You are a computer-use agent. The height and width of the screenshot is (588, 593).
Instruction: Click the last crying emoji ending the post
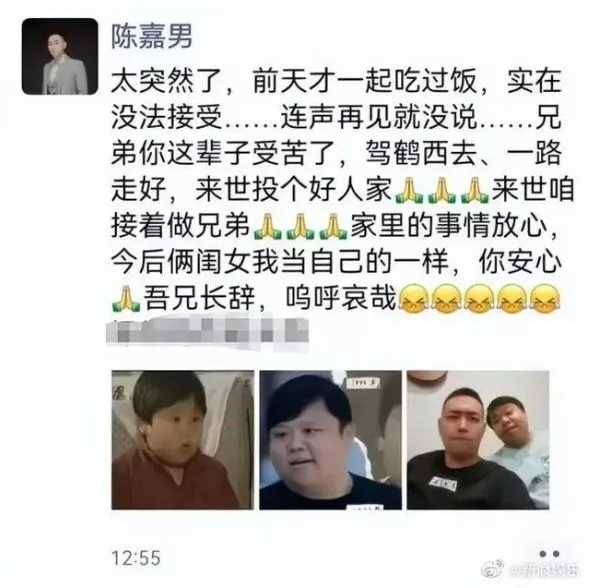coord(545,299)
